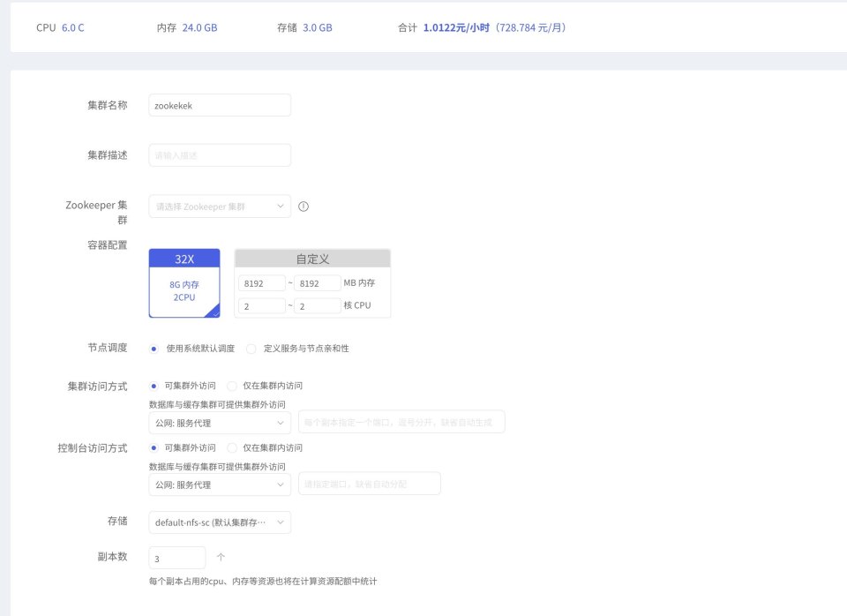Enable 定义服务与节点亲和性 scheduling option
Image resolution: width=847 pixels, height=616 pixels.
coord(251,349)
